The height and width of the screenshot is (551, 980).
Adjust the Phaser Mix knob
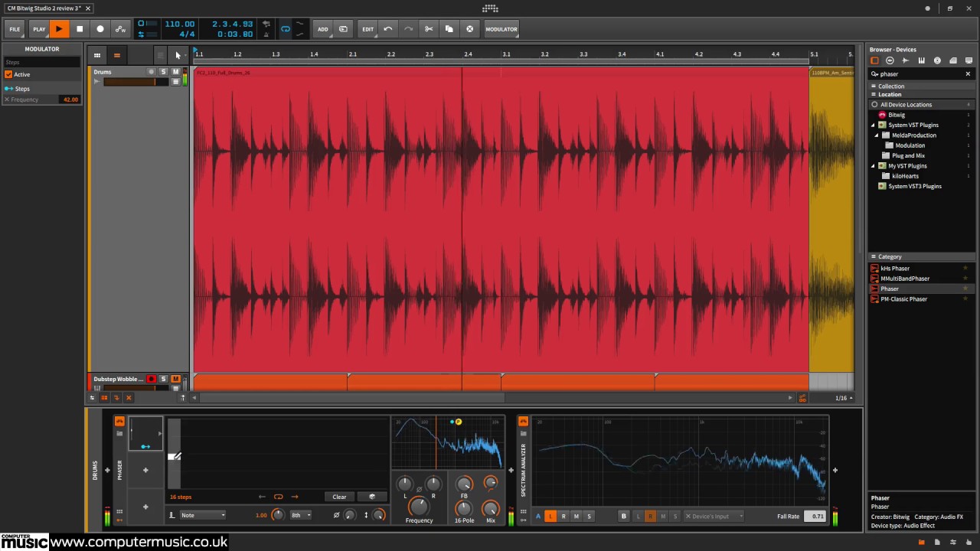pyautogui.click(x=491, y=509)
